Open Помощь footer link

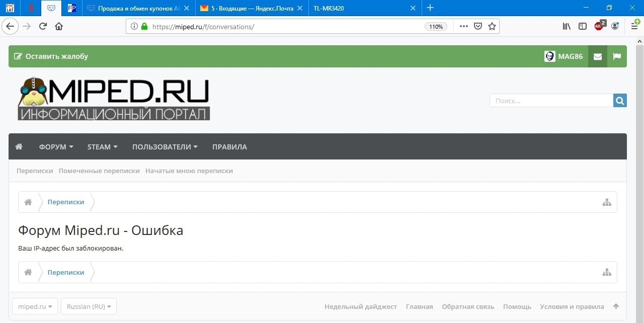point(517,306)
